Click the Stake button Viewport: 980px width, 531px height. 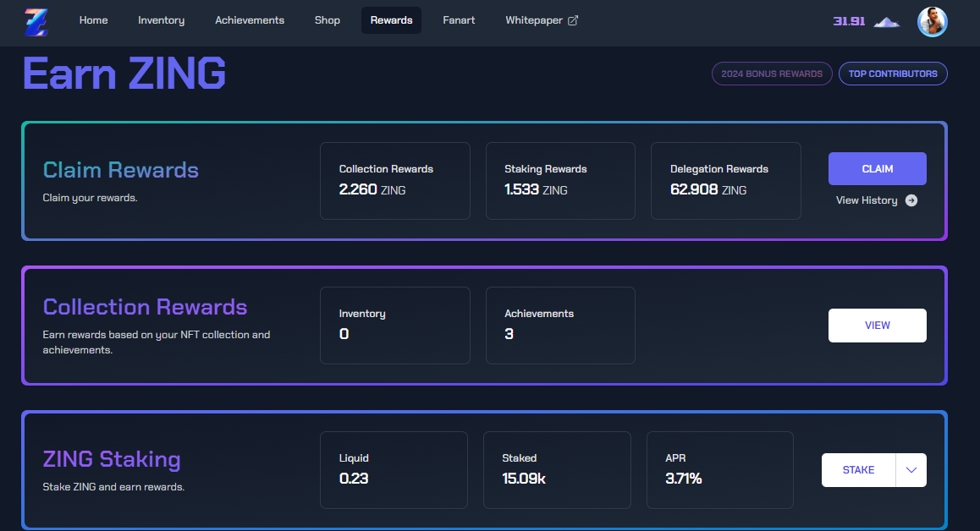pyautogui.click(x=859, y=470)
